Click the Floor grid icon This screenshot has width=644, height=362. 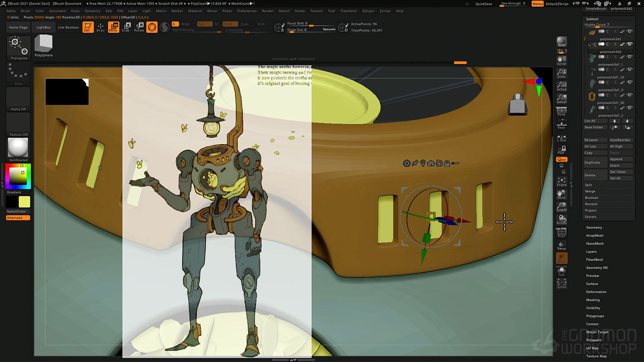pyautogui.click(x=561, y=124)
